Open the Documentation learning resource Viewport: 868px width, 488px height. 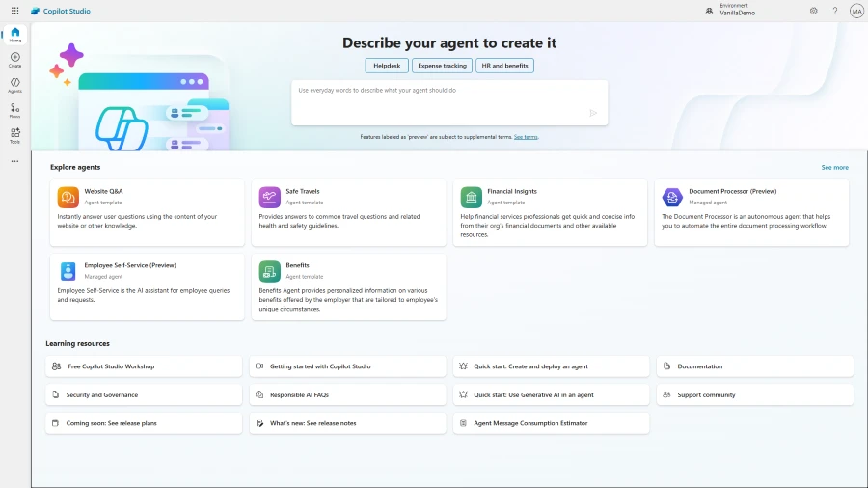pos(755,366)
